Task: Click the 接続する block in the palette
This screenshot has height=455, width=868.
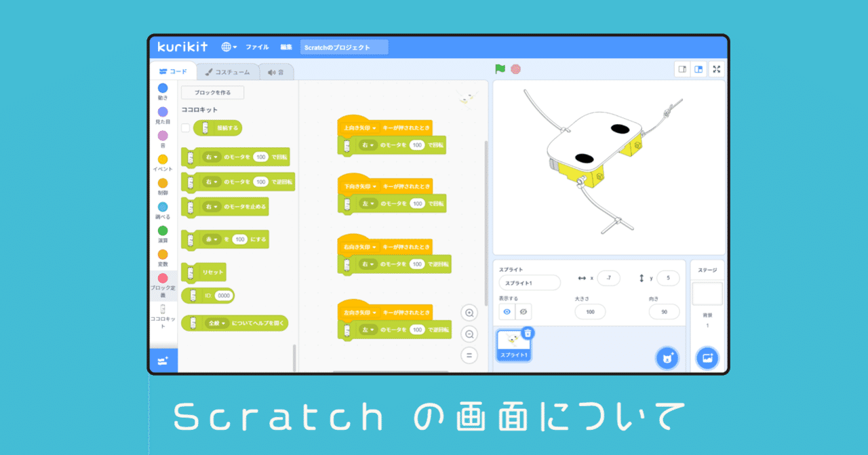Action: [x=217, y=127]
